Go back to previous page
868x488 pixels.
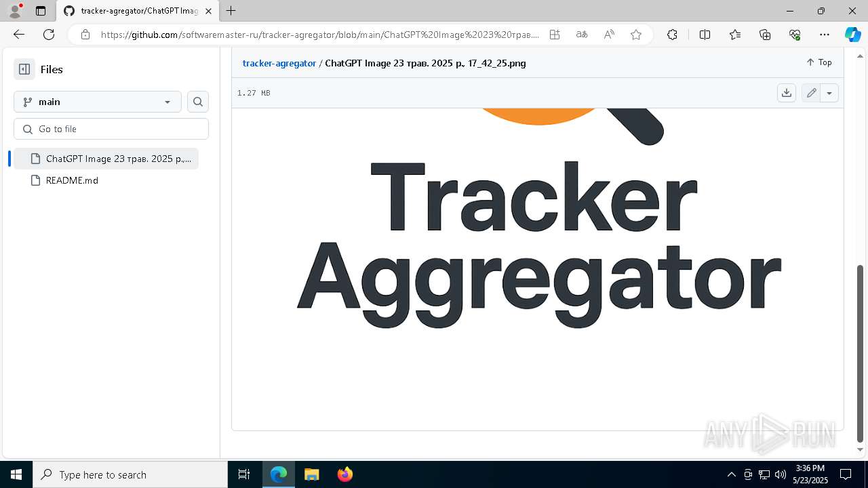[19, 35]
